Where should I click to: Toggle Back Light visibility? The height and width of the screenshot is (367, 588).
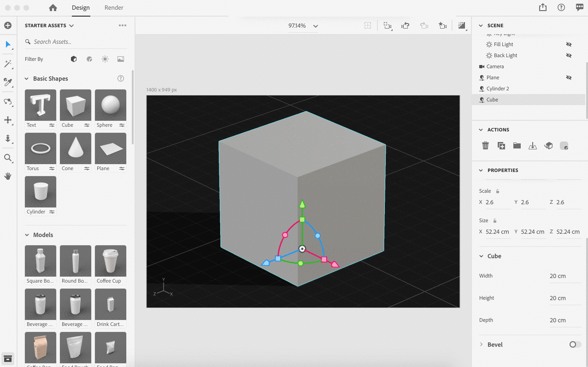[569, 55]
